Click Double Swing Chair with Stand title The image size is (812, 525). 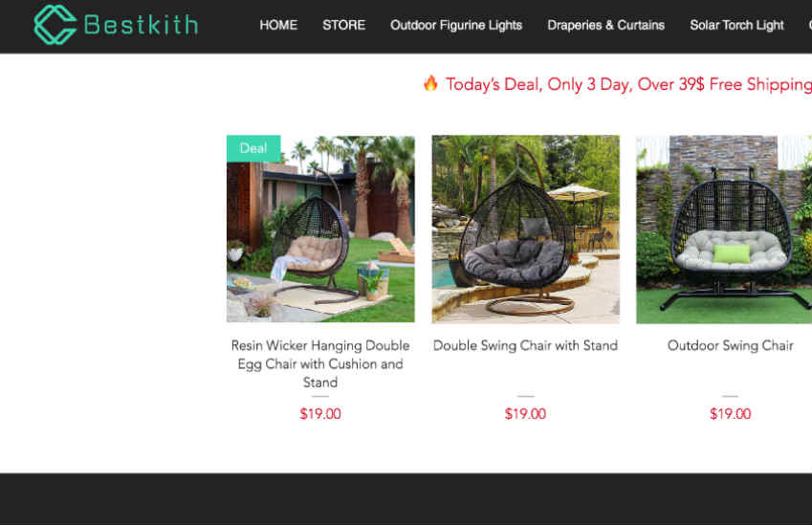click(x=526, y=345)
